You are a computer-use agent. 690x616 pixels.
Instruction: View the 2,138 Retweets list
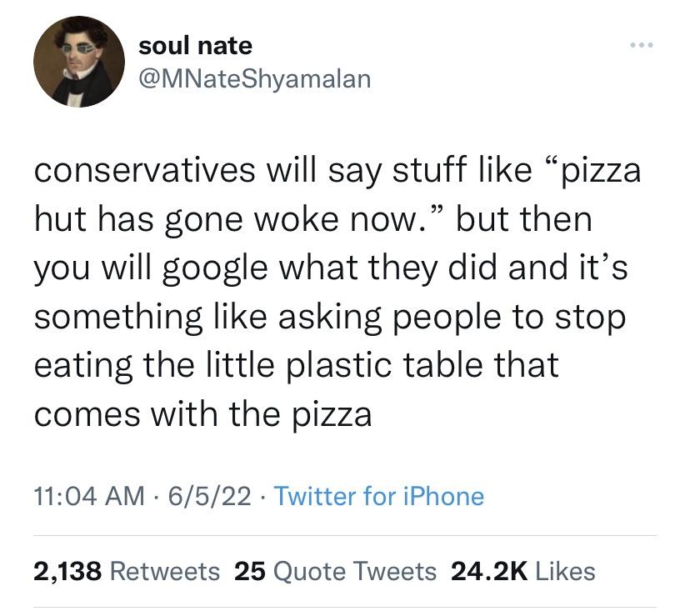pyautogui.click(x=127, y=571)
